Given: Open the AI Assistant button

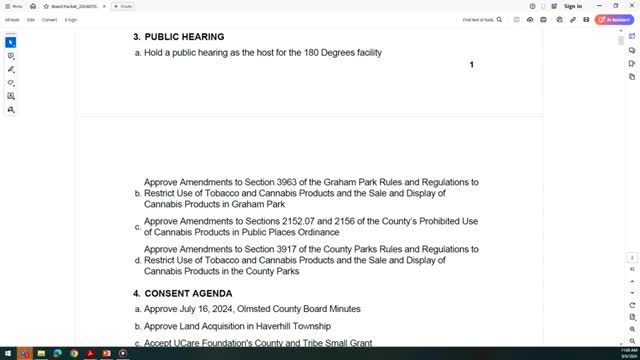Looking at the screenshot, I should pos(614,20).
